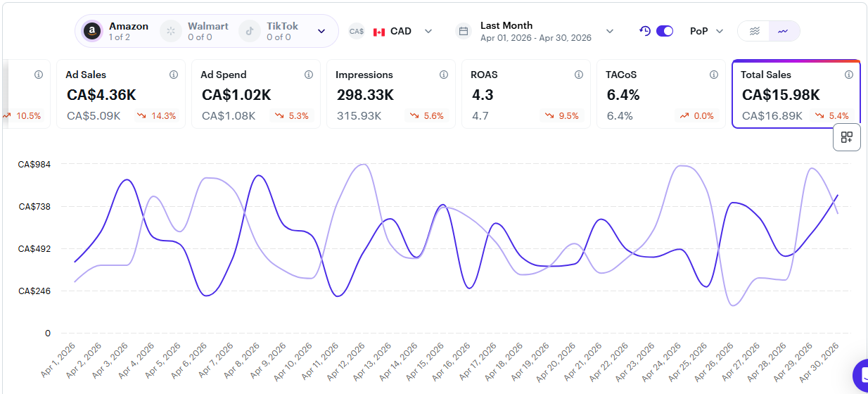The height and width of the screenshot is (394, 868).
Task: Open the PoP comparison dropdown
Action: 706,31
